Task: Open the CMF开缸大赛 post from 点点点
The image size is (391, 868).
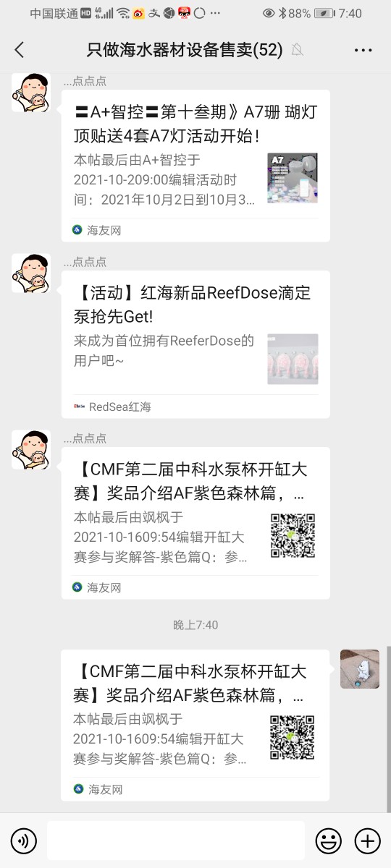Action: click(x=195, y=523)
